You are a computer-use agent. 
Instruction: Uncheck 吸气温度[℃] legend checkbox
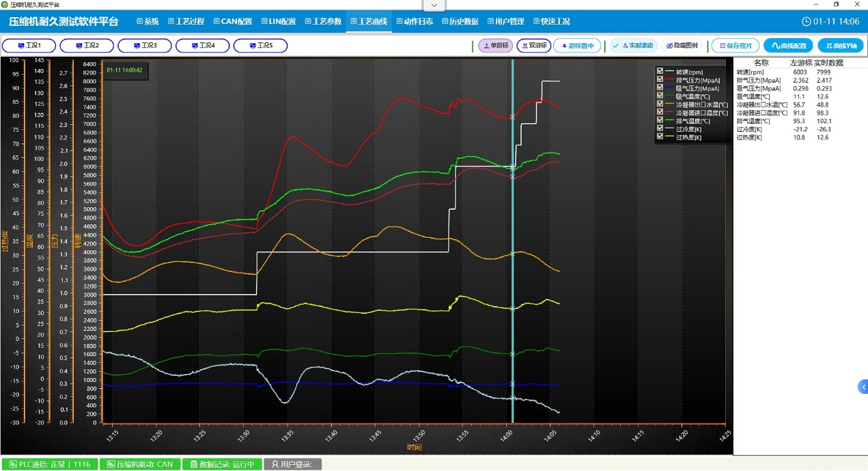(x=660, y=96)
